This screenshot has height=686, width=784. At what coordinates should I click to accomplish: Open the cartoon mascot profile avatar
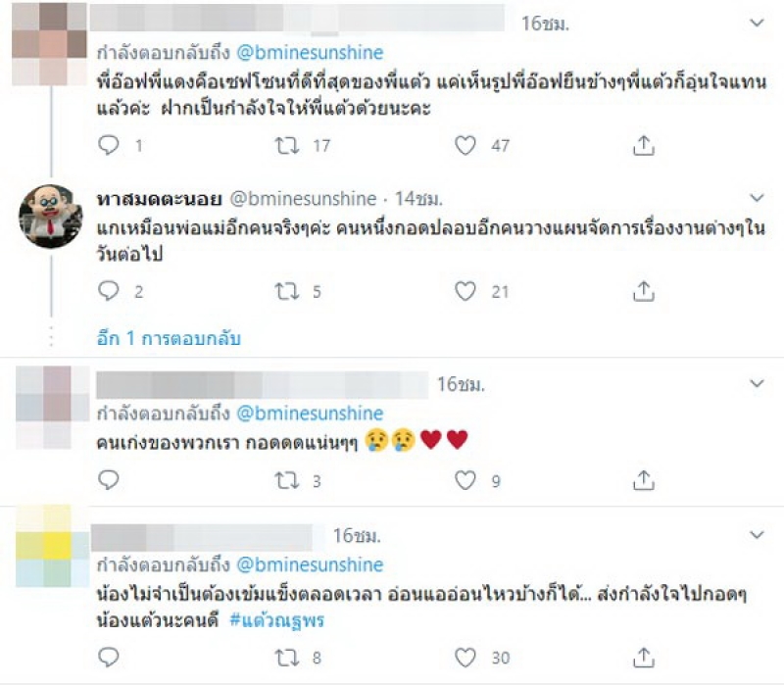click(x=51, y=216)
